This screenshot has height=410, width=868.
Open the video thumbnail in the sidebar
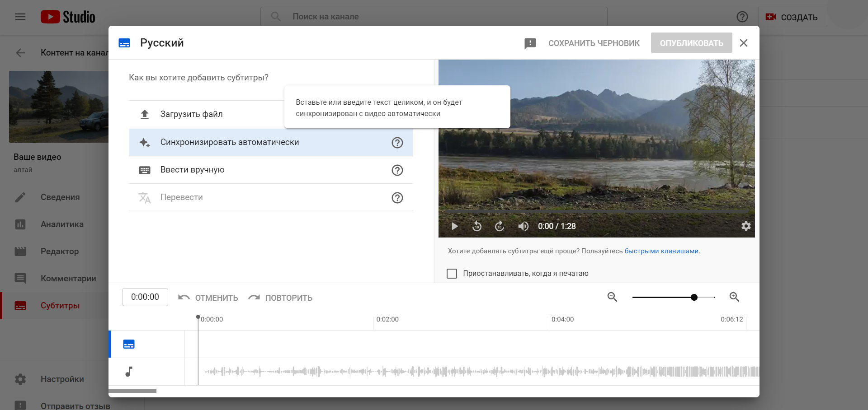59,107
